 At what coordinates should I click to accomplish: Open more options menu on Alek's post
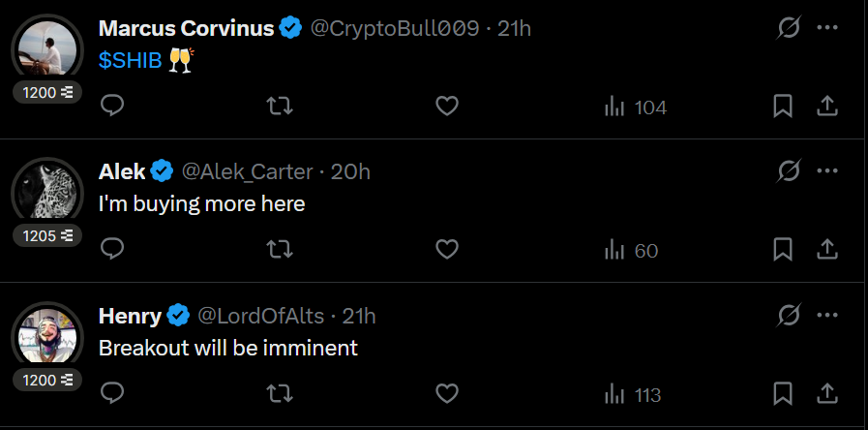coord(827,171)
